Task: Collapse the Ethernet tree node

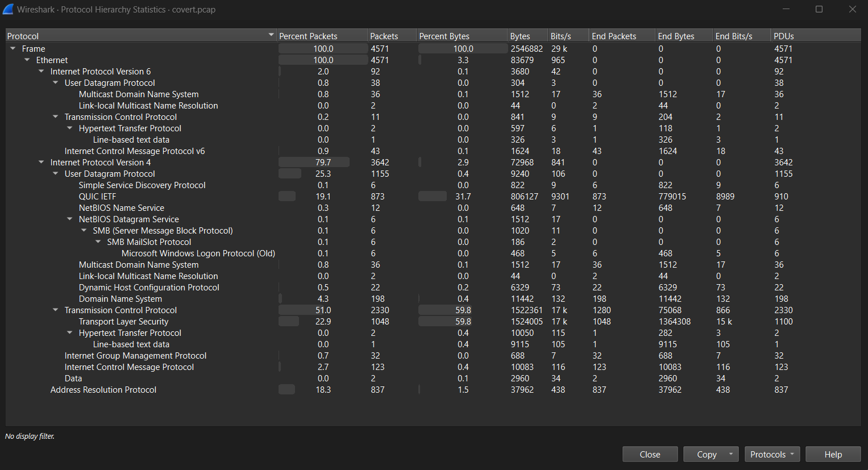Action: click(27, 60)
